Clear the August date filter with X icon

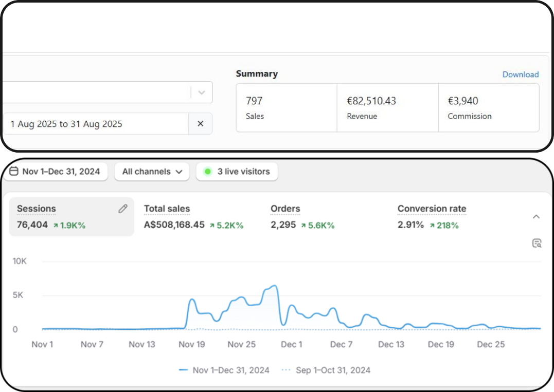[x=200, y=124]
